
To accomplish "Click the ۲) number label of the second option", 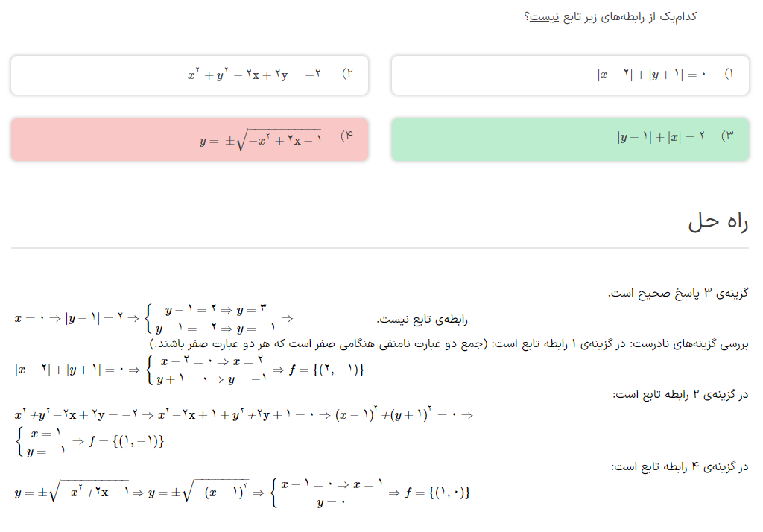I will coord(346,75).
